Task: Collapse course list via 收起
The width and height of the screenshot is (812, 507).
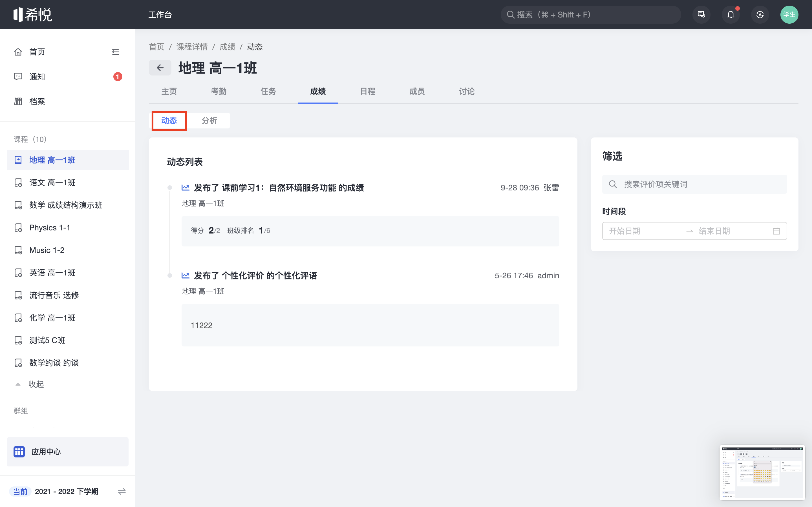Action: tap(36, 384)
